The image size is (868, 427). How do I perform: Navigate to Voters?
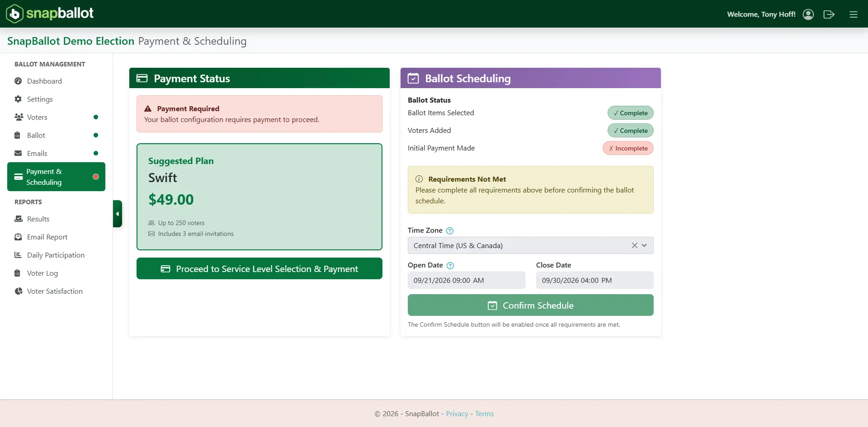56,117
